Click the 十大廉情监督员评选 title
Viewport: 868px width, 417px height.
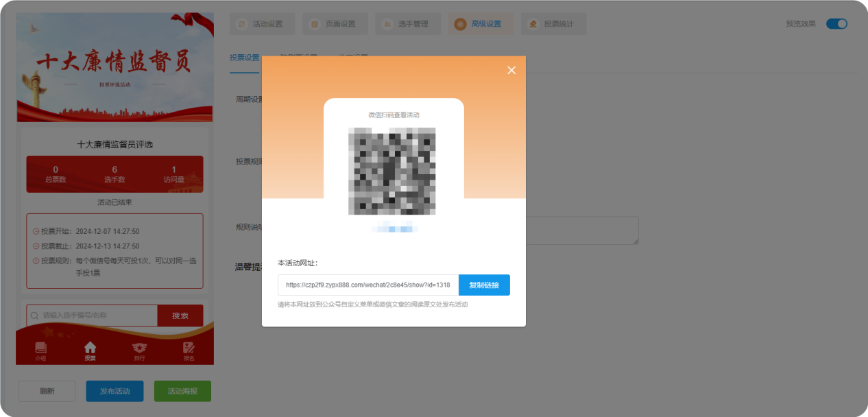[115, 145]
